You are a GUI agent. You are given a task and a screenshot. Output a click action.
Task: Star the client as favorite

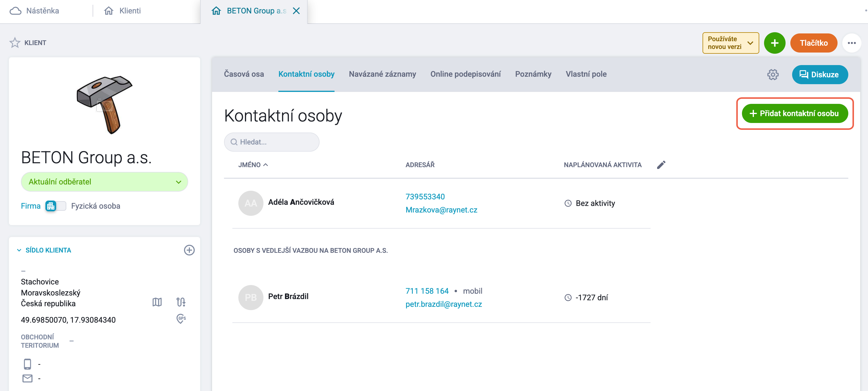tap(15, 43)
